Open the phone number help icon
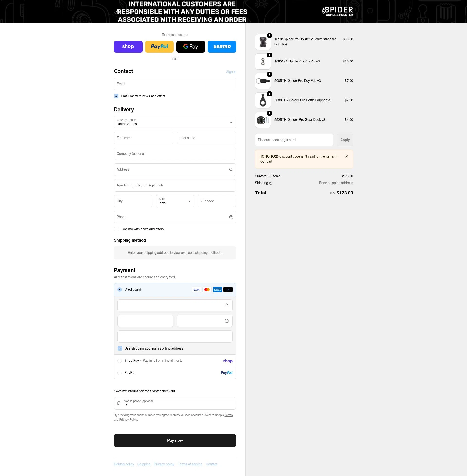467x476 pixels. tap(231, 217)
